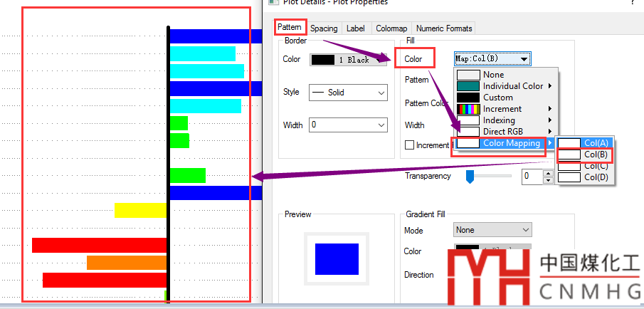The height and width of the screenshot is (309, 644).
Task: Expand the Border Color dropdown
Action: click(x=349, y=60)
